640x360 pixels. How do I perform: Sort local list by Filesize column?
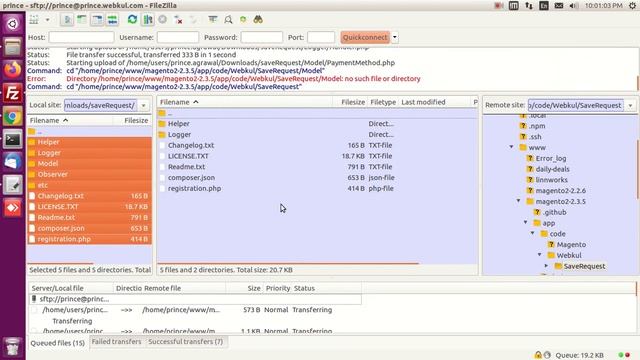133,120
